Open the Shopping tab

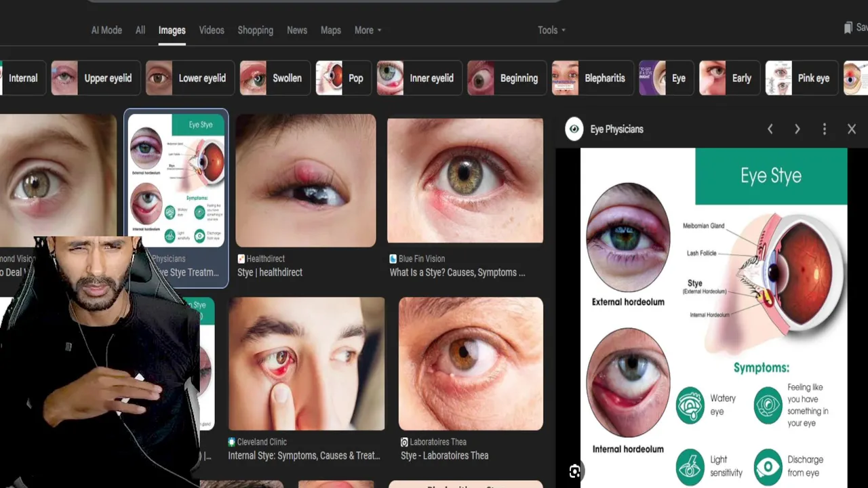[256, 30]
